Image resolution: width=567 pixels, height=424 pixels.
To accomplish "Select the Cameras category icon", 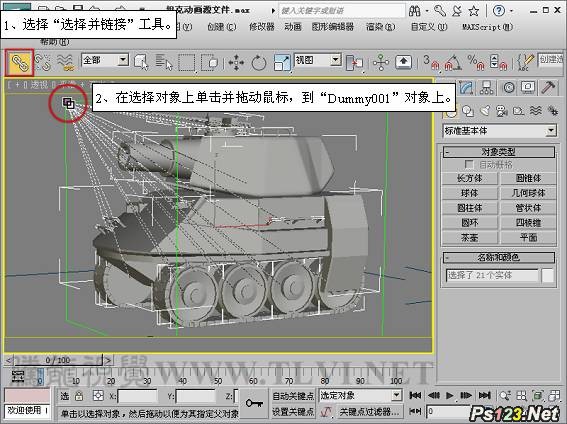I will pyautogui.click(x=502, y=111).
